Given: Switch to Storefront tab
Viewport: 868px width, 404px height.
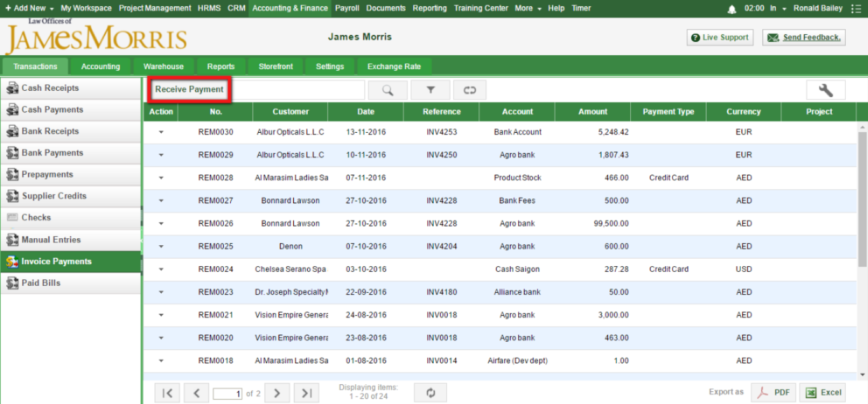Looking at the screenshot, I should tap(276, 67).
